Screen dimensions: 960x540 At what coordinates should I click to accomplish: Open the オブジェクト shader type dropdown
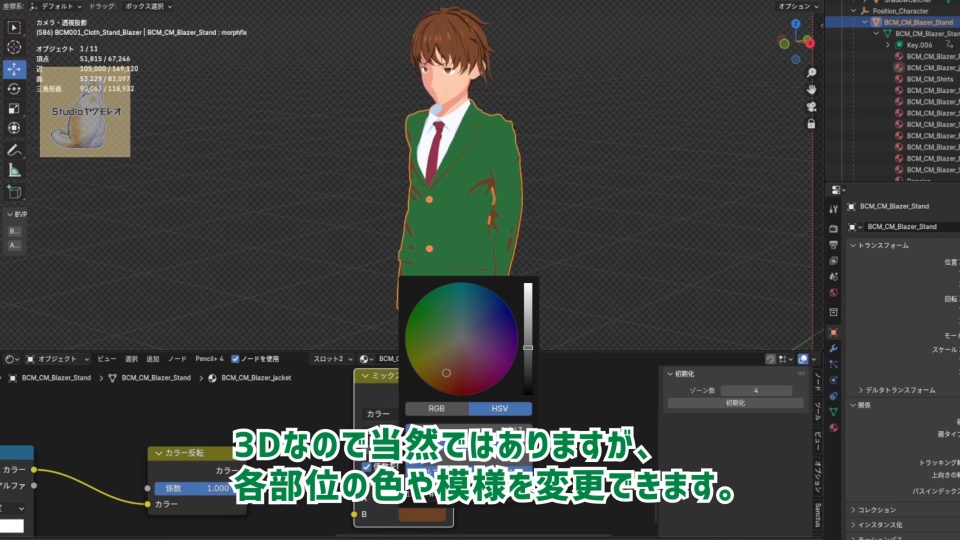click(x=58, y=359)
